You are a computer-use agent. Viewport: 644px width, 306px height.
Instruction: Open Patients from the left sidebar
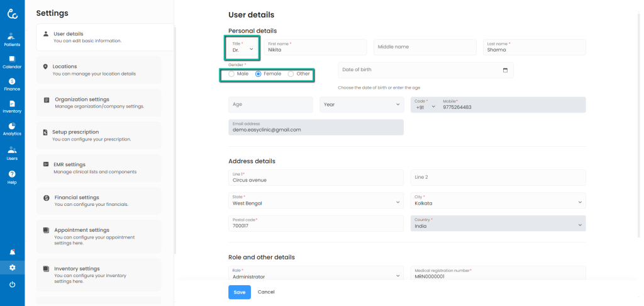[12, 40]
